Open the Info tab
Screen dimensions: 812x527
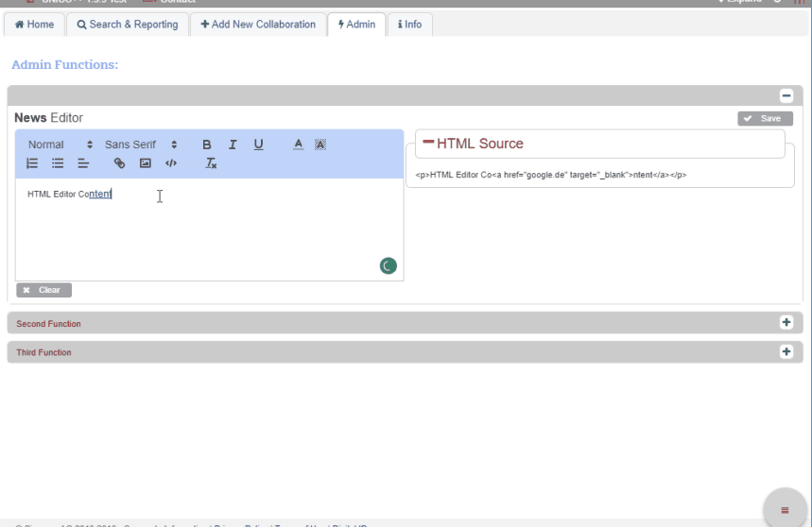[x=409, y=25]
